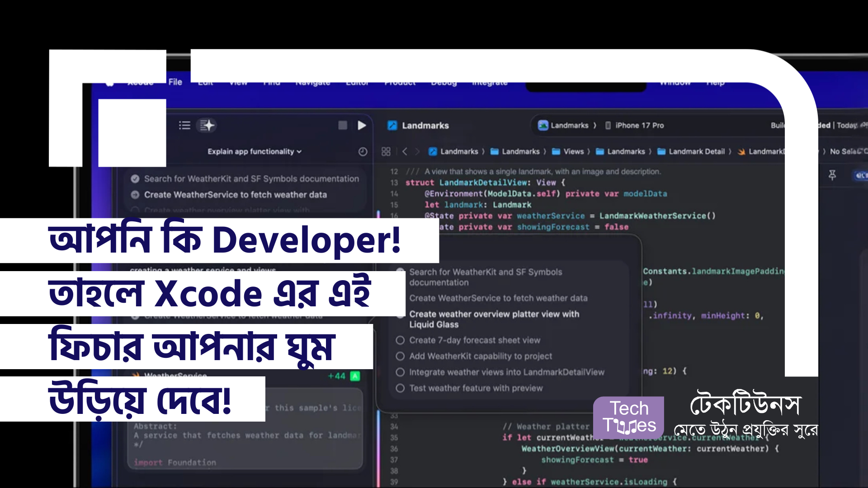The width and height of the screenshot is (868, 488).
Task: Click the showingForecast = true code line
Action: 594,460
